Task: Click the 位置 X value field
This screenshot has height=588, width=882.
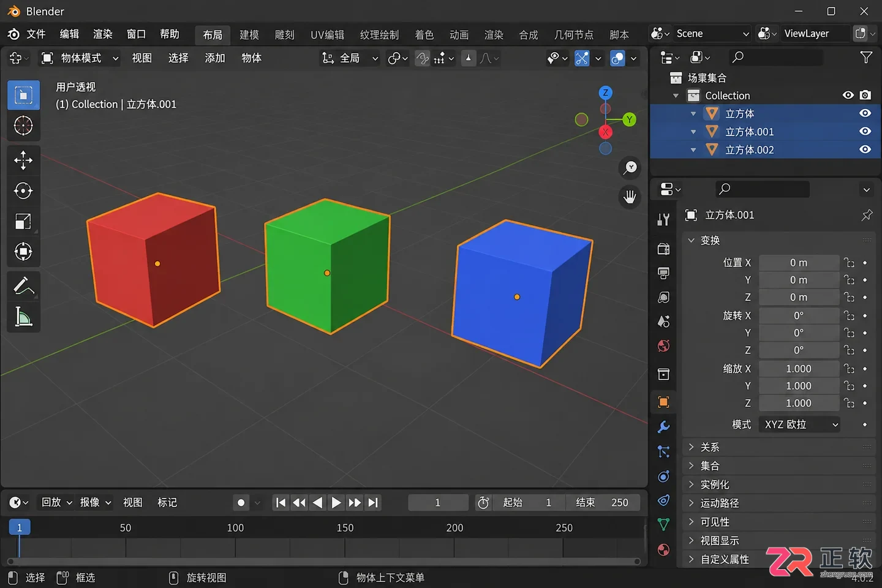Action: pos(799,263)
